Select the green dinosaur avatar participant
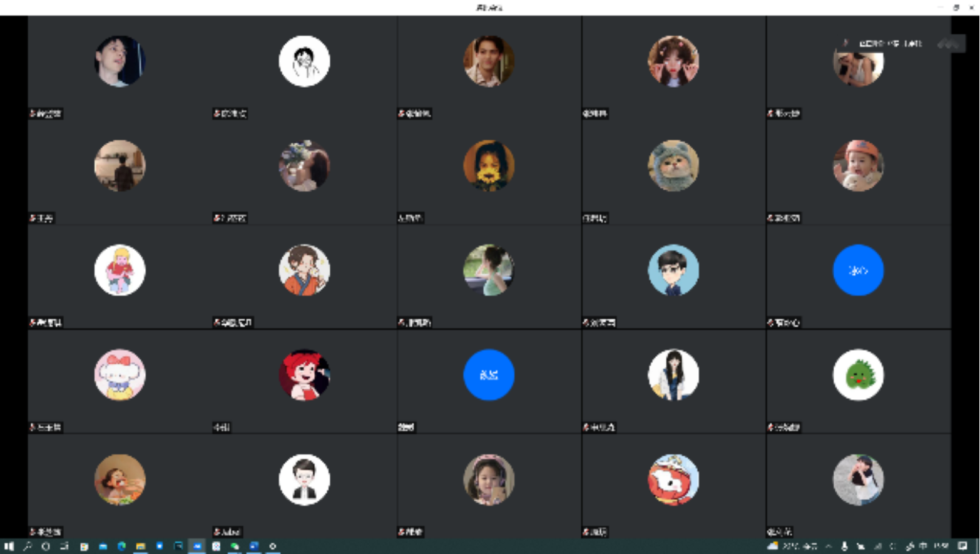Image resolution: width=980 pixels, height=554 pixels. click(858, 375)
